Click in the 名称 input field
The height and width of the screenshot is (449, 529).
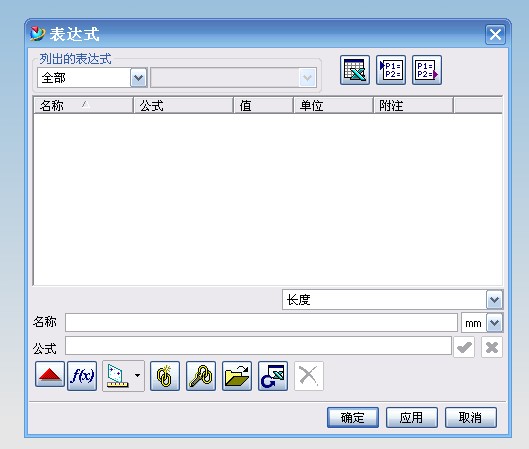tap(261, 322)
